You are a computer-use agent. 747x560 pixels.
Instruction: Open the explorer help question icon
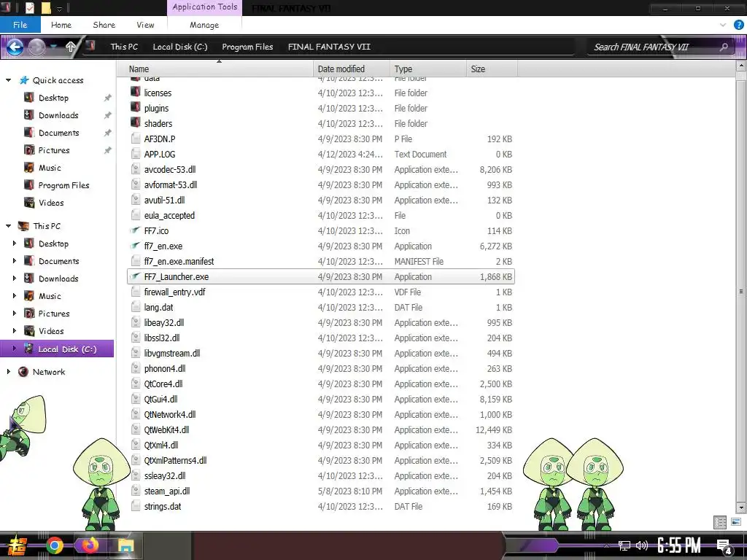[x=738, y=25]
